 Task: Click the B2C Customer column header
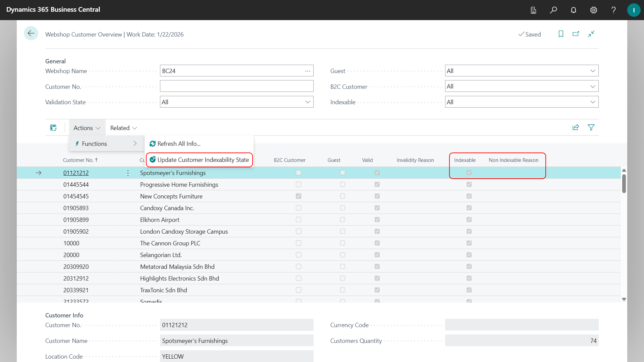pos(289,160)
